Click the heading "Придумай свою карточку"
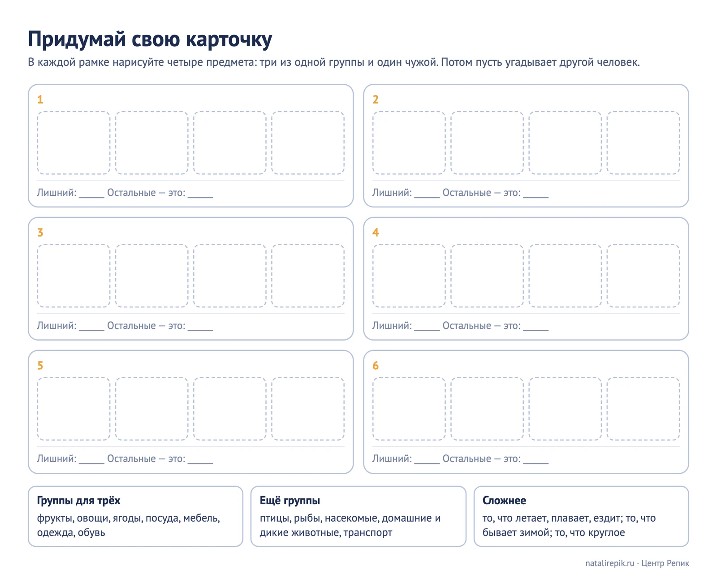The image size is (717, 588). click(x=150, y=39)
